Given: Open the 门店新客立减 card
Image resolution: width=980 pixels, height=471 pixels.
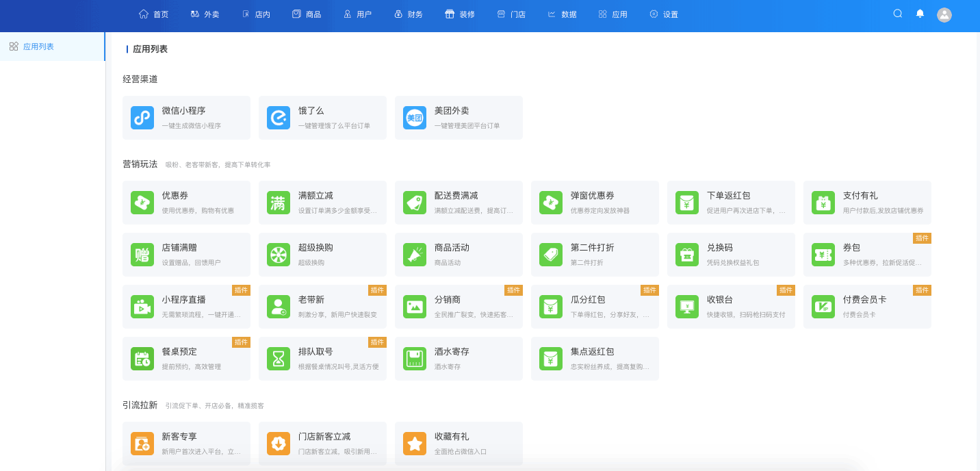Looking at the screenshot, I should (x=322, y=444).
